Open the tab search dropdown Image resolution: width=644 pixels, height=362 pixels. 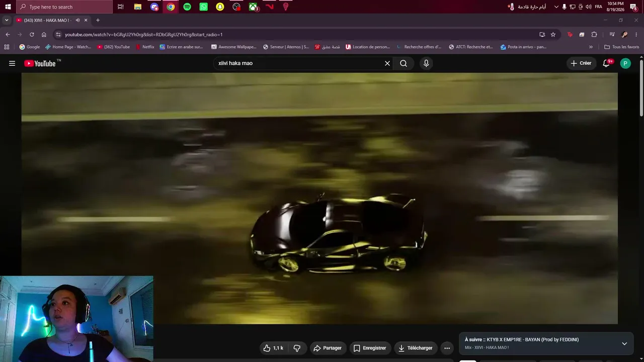tap(7, 20)
